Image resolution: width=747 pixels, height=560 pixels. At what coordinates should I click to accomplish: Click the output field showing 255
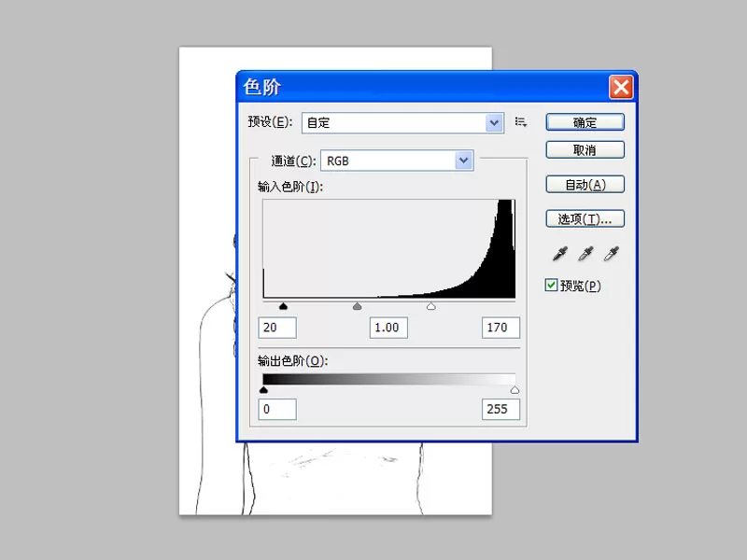pos(500,409)
